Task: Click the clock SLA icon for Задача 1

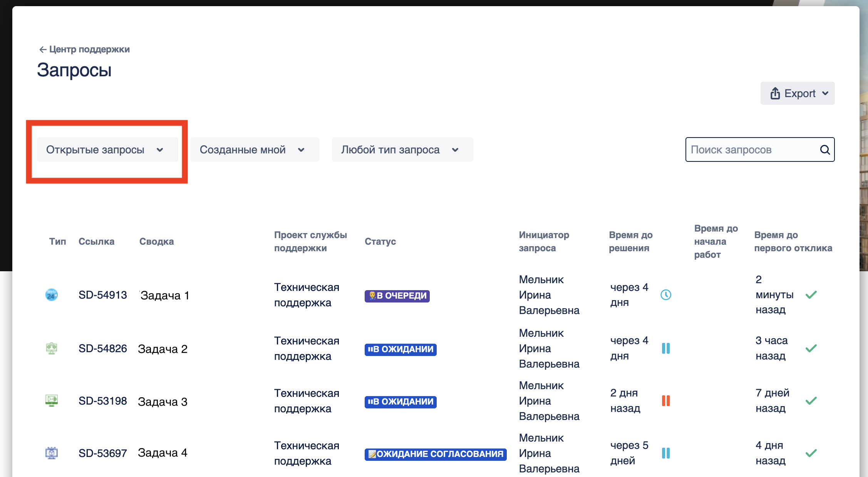Action: (666, 295)
